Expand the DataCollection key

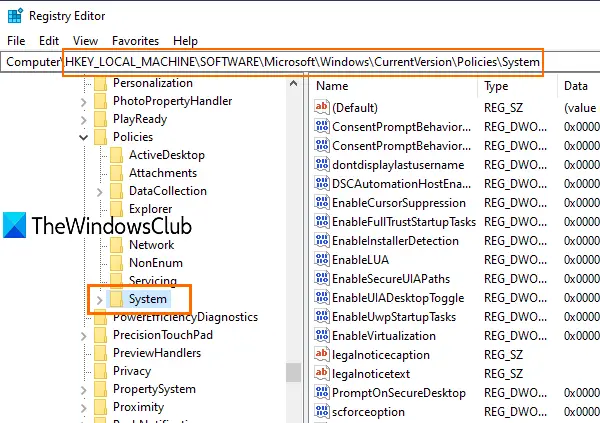[99, 191]
